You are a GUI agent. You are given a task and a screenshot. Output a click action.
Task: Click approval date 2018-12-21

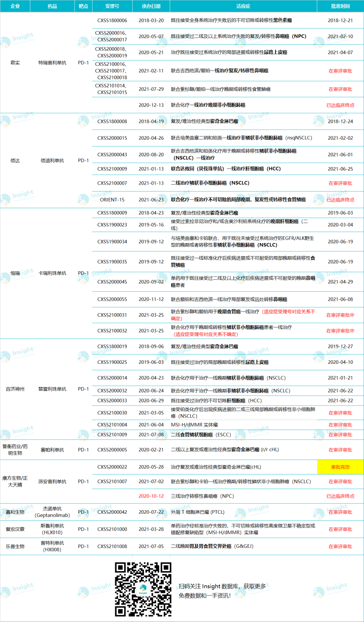pyautogui.click(x=340, y=21)
